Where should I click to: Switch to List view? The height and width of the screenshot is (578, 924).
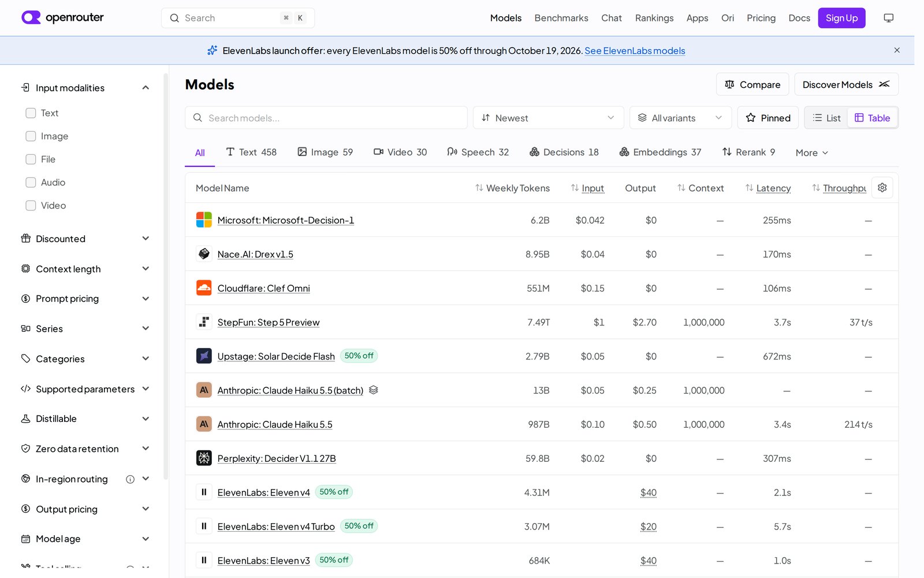click(826, 118)
